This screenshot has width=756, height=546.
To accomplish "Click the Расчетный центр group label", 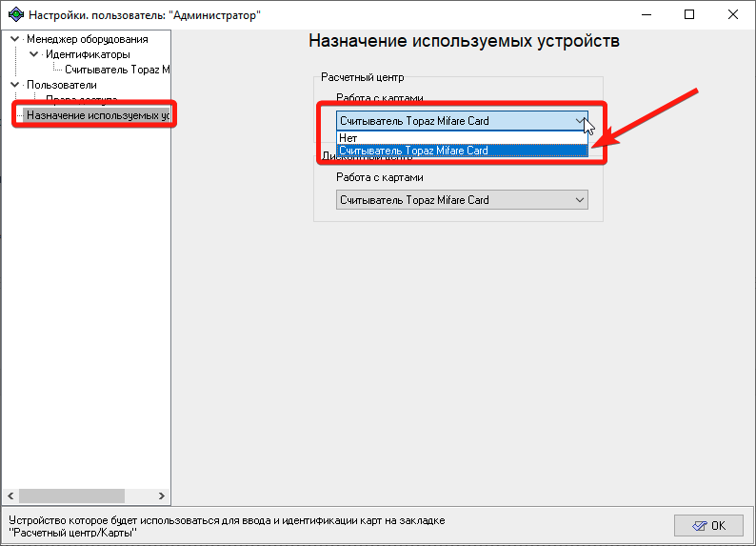I will pos(363,77).
